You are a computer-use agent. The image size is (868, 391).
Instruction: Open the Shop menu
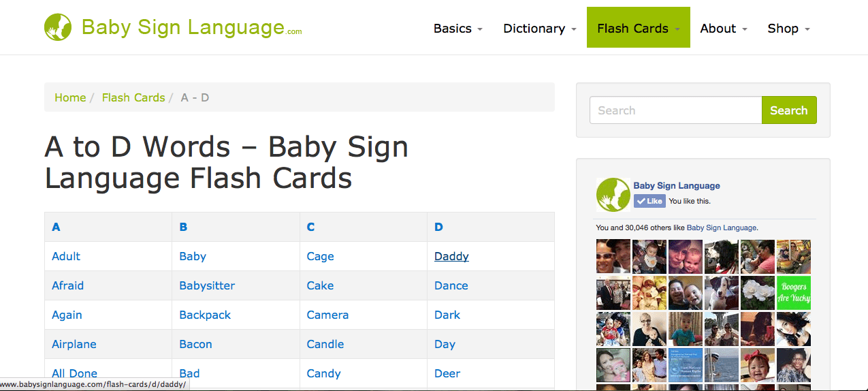788,29
